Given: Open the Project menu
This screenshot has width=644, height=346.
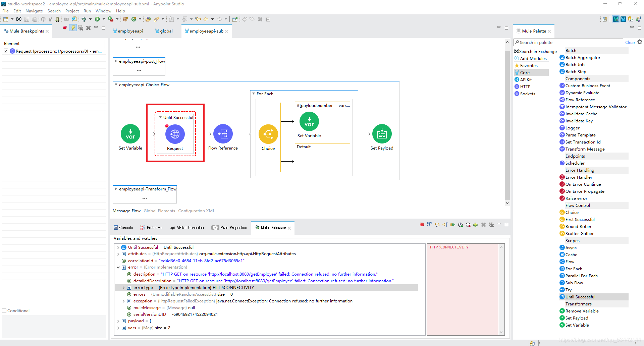Looking at the screenshot, I should (72, 11).
